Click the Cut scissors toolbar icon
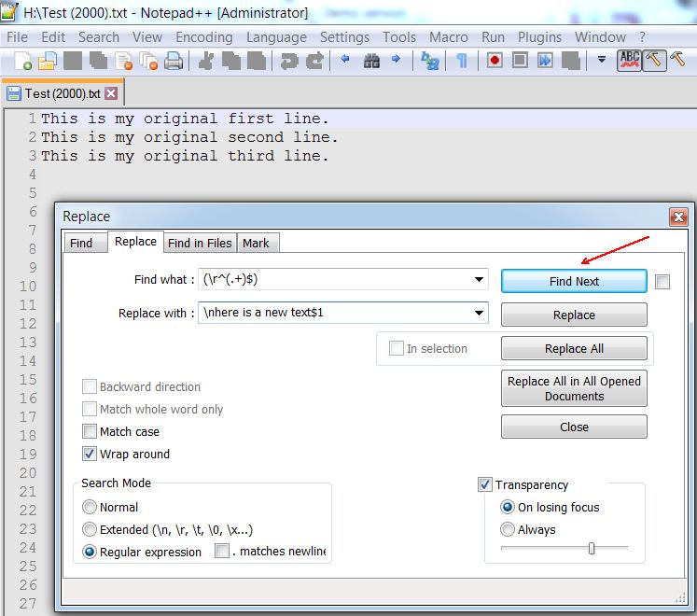 206,61
